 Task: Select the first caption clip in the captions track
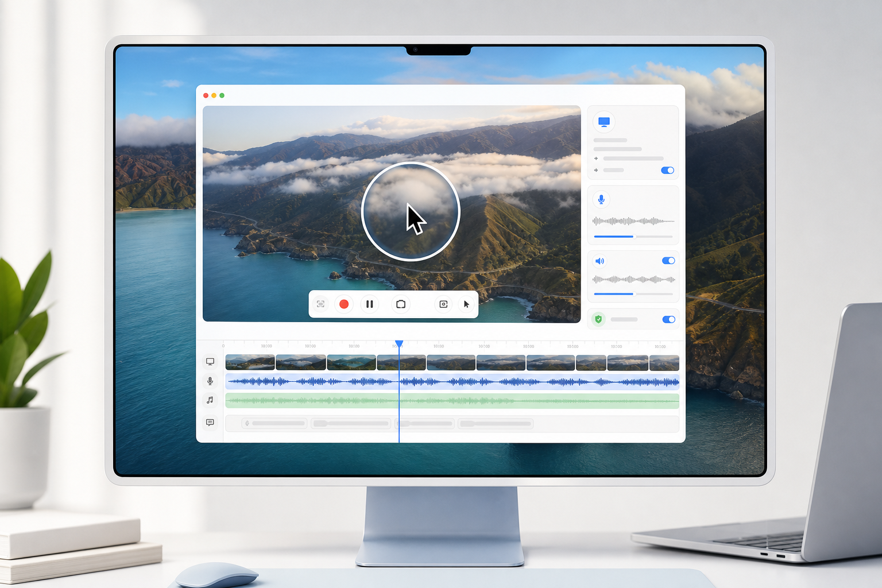click(274, 424)
